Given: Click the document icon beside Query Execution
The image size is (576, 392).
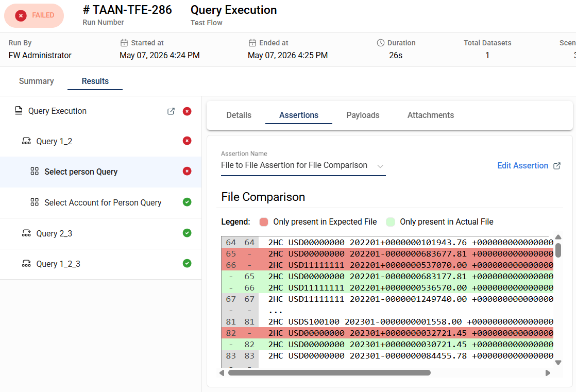Looking at the screenshot, I should point(19,111).
